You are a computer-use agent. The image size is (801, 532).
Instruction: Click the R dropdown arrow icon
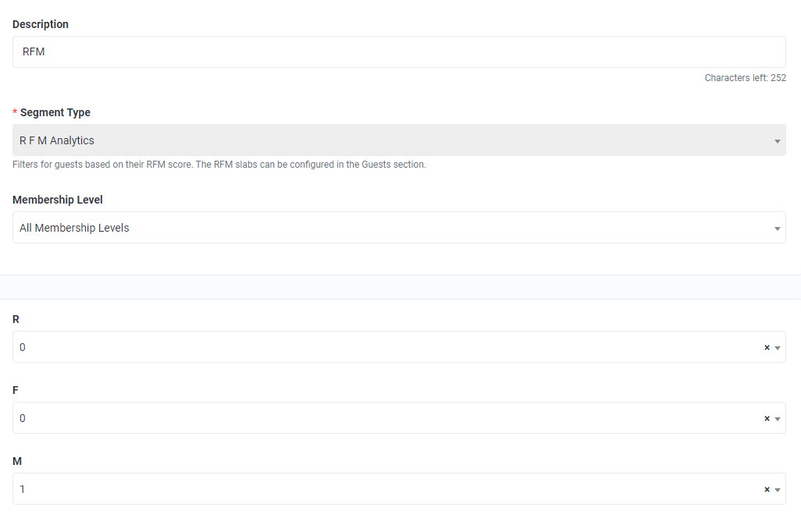(x=778, y=348)
